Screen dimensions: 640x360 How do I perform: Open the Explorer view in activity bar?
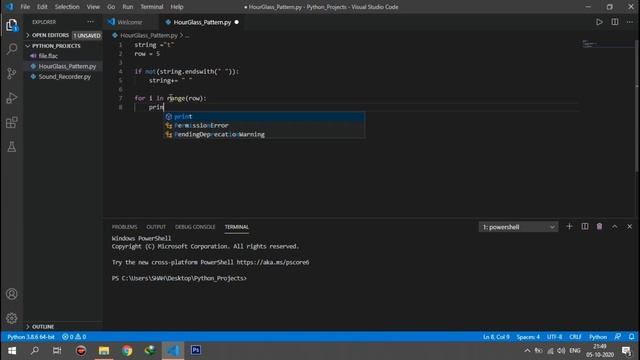tap(11, 25)
